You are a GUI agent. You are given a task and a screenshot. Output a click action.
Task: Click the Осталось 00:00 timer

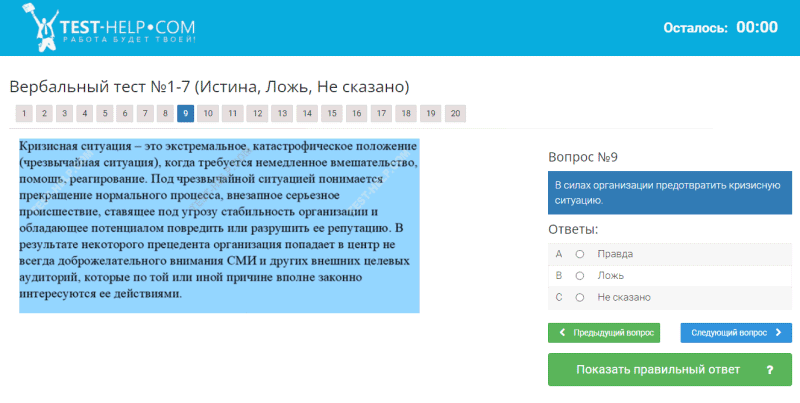point(720,28)
